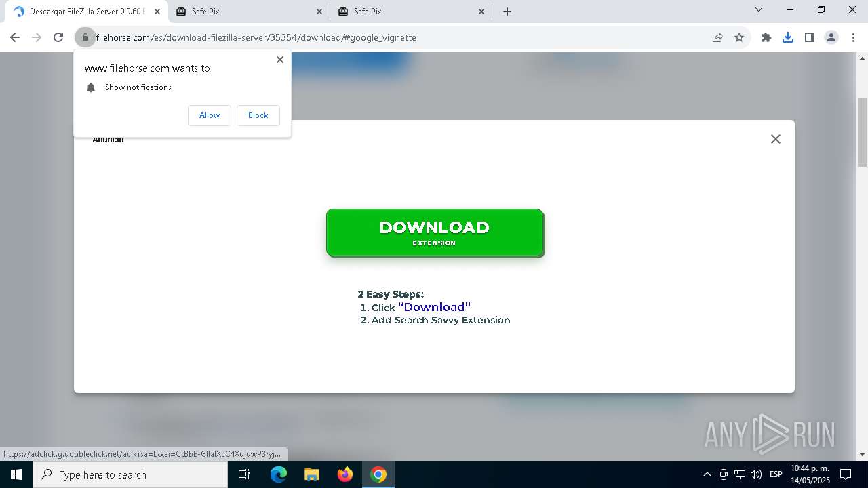
Task: Open the Windows Start menu
Action: (16, 474)
